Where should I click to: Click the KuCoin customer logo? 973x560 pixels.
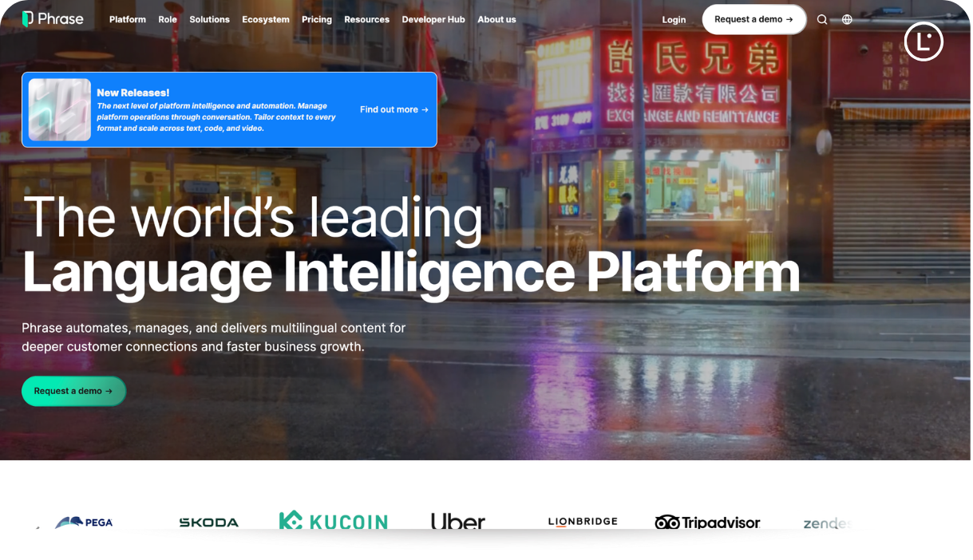pos(333,520)
